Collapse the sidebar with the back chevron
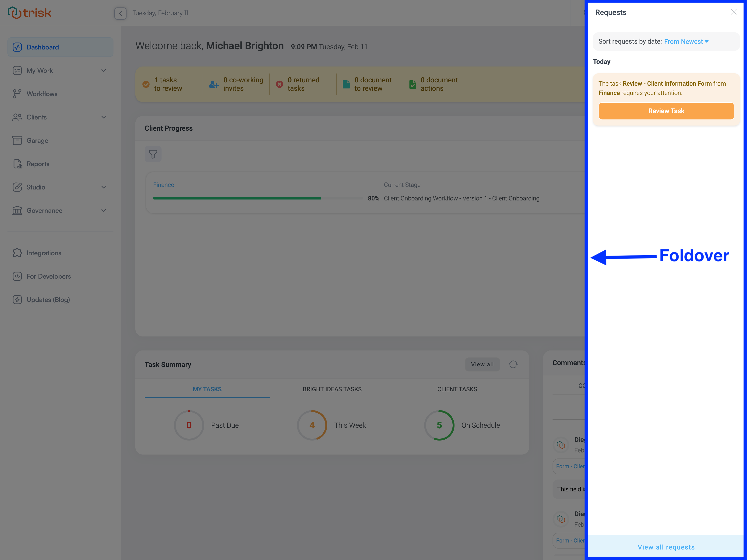This screenshot has width=747, height=560. pos(120,14)
